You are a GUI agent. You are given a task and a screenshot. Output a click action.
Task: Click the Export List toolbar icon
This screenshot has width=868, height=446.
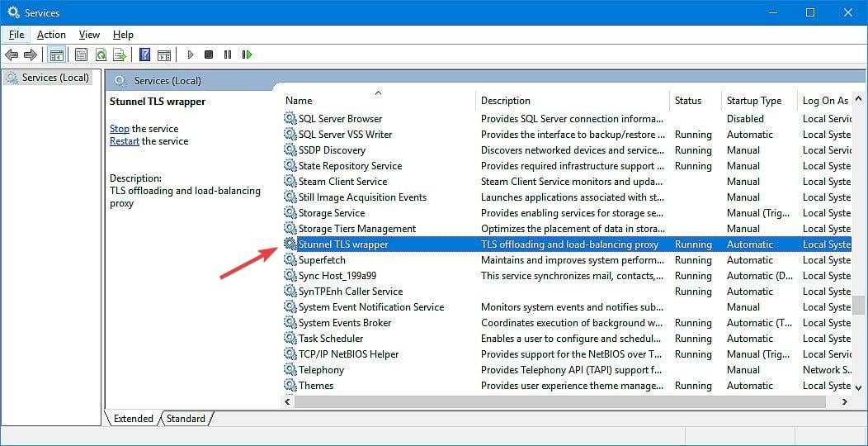pyautogui.click(x=120, y=55)
